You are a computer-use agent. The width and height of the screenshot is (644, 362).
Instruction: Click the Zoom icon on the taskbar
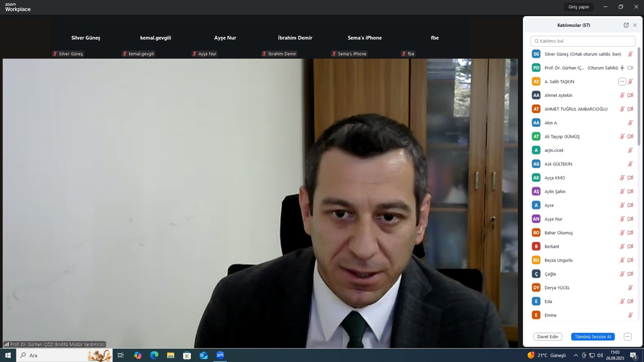pos(220,355)
